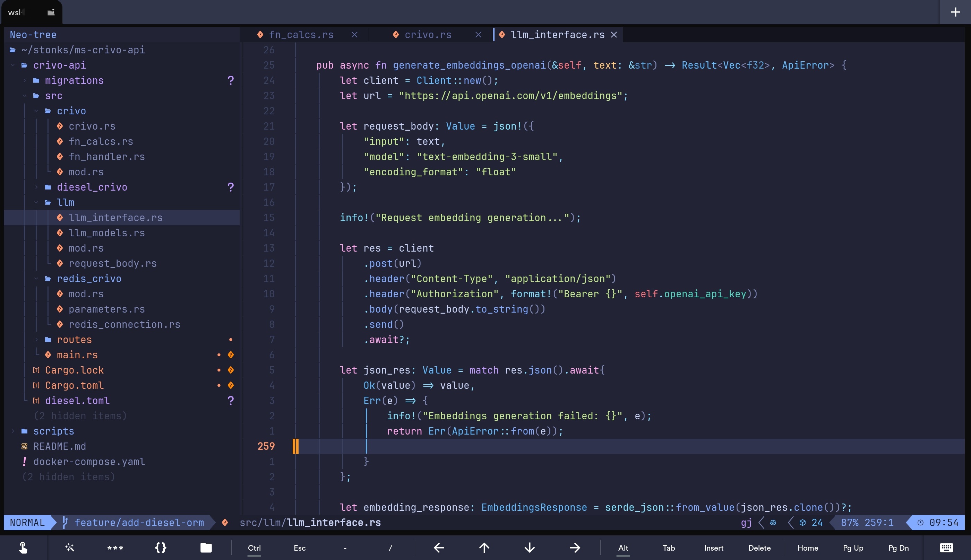Open the folder icon in bottom toolbar
The width and height of the screenshot is (971, 560).
tap(206, 548)
